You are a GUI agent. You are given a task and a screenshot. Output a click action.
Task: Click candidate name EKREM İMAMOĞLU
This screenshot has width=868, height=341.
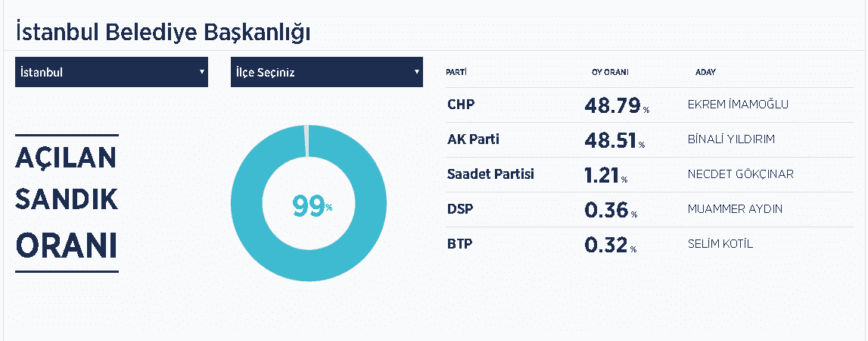tap(737, 105)
